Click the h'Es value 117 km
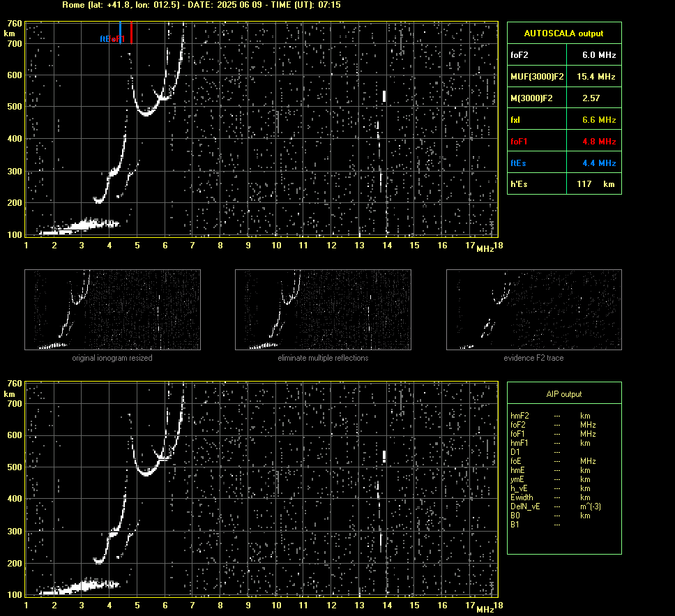The width and height of the screenshot is (675, 616). tap(596, 184)
